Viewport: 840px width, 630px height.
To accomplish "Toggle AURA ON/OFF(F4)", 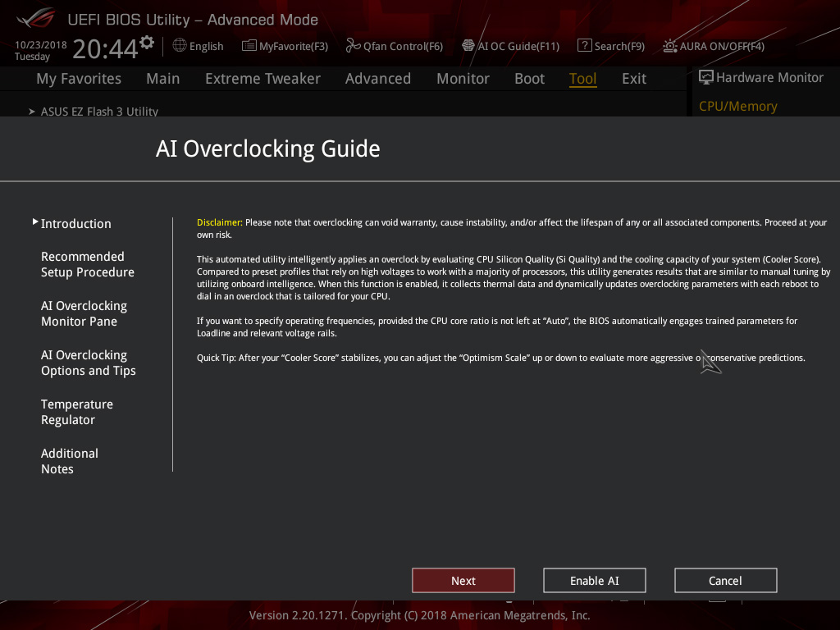I will point(722,46).
